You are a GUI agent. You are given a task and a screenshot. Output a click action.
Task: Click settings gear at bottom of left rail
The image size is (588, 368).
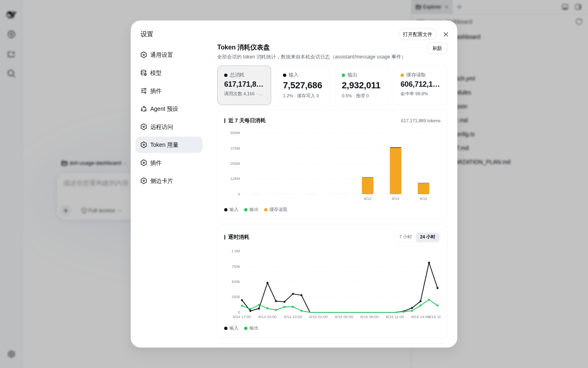pos(11,354)
